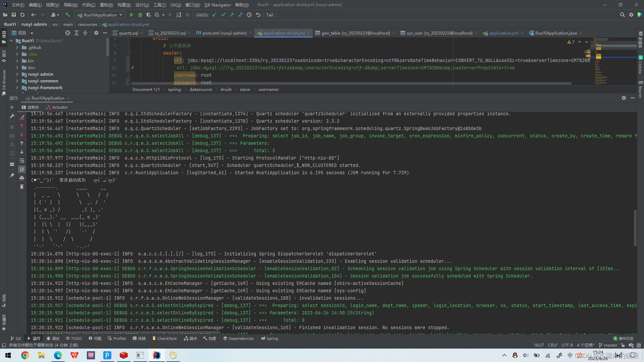Click locate-in-project target icon
The image size is (644, 362).
point(68,33)
